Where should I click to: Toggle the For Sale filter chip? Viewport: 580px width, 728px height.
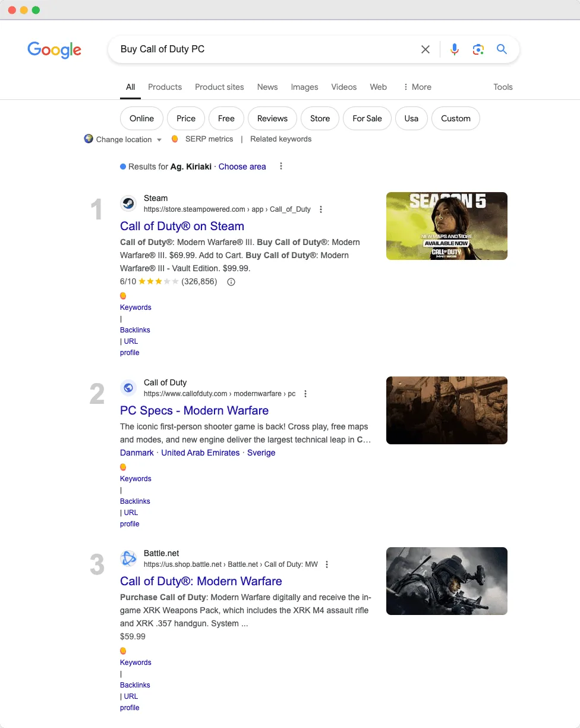tap(367, 118)
